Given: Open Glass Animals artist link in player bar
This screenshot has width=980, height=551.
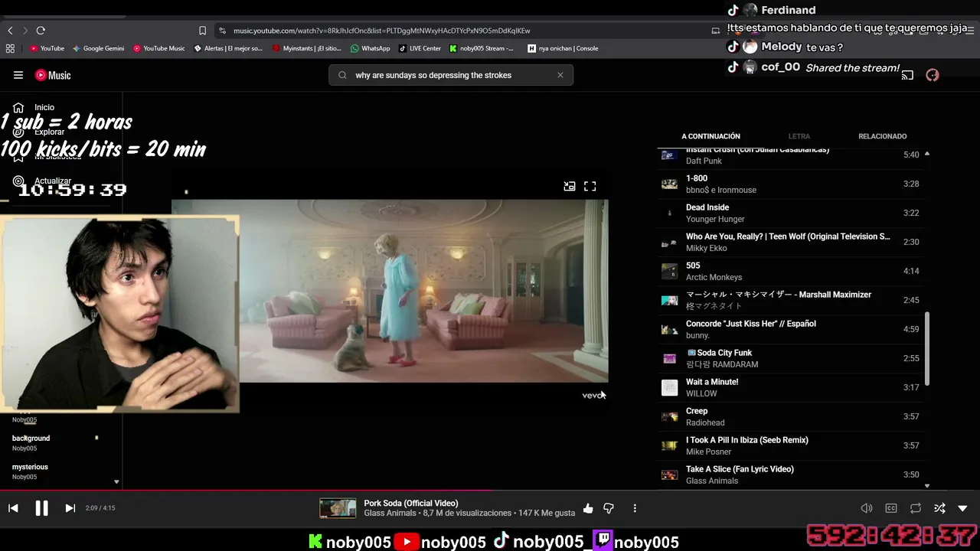Looking at the screenshot, I should point(390,513).
